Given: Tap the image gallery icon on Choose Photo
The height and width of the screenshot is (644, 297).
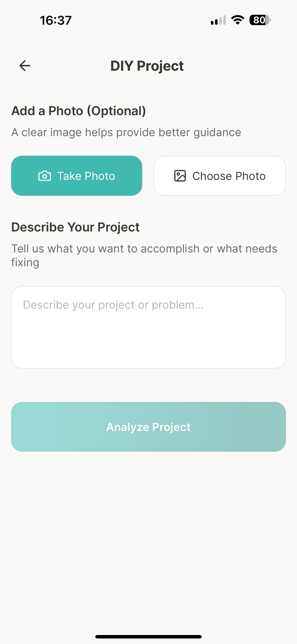Looking at the screenshot, I should click(180, 176).
